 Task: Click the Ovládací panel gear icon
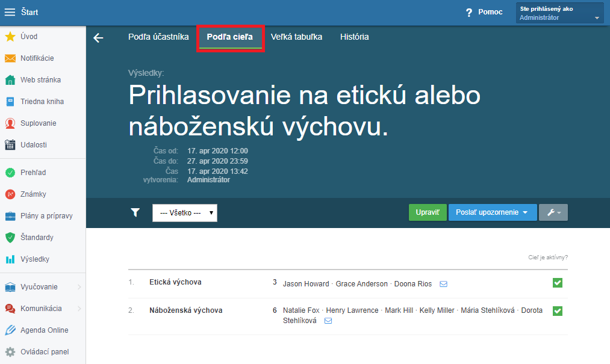[10, 352]
